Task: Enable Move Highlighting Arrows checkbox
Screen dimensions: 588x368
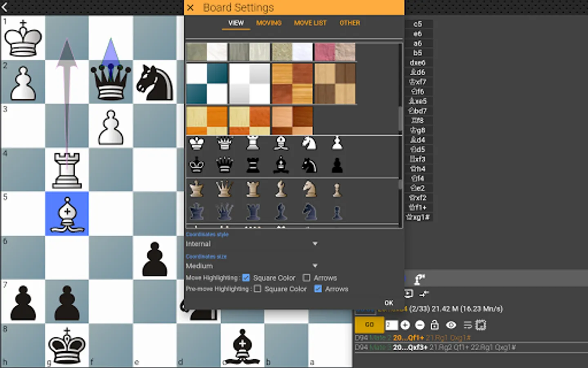Action: pos(306,278)
